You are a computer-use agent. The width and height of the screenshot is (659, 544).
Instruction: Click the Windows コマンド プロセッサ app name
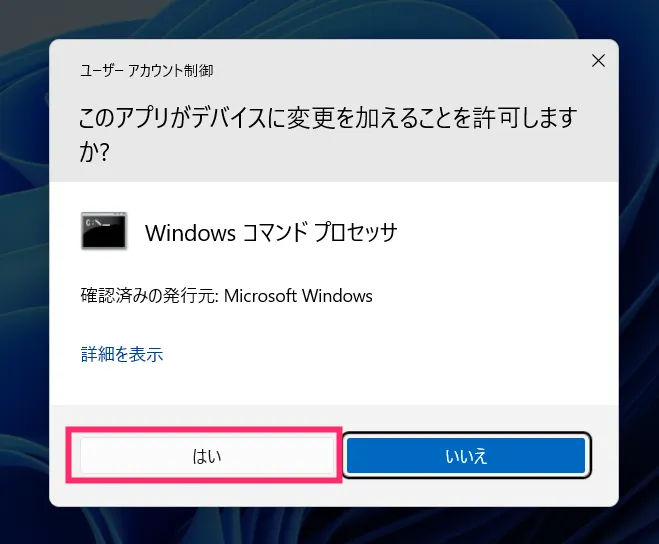(271, 232)
